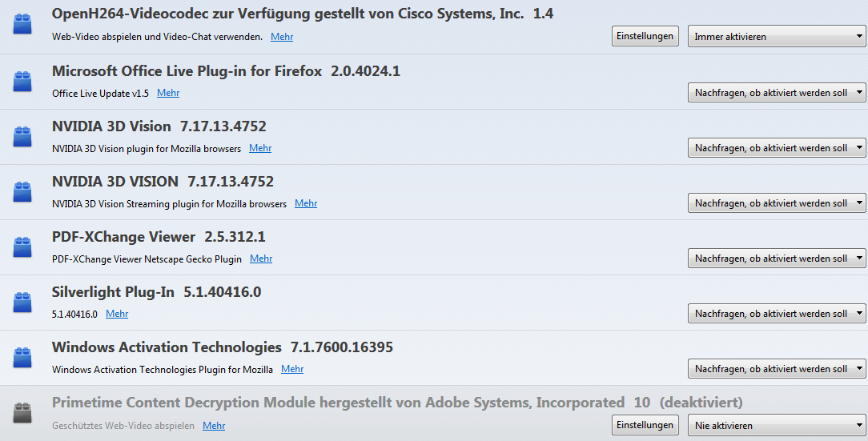
Task: Open Windows Activation Technologies activation dropdown
Action: pos(776,369)
